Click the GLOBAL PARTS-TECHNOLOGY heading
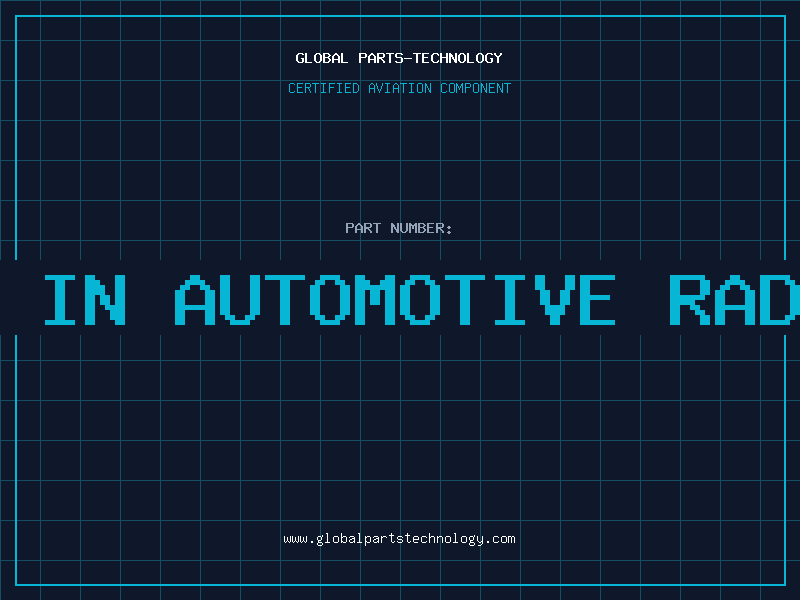 click(399, 58)
